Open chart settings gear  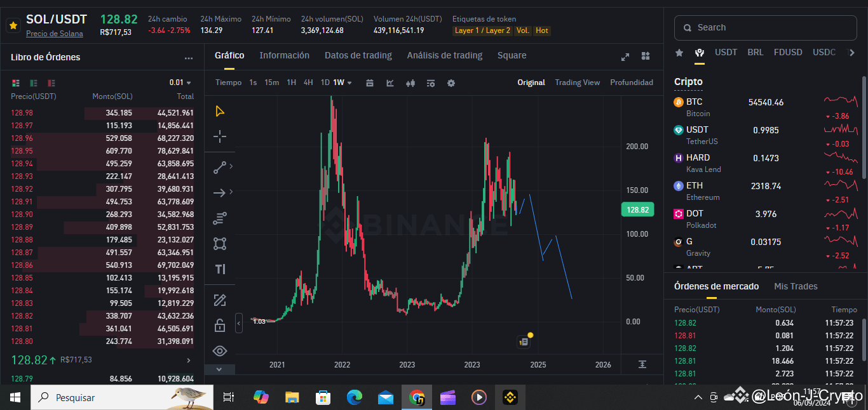451,83
